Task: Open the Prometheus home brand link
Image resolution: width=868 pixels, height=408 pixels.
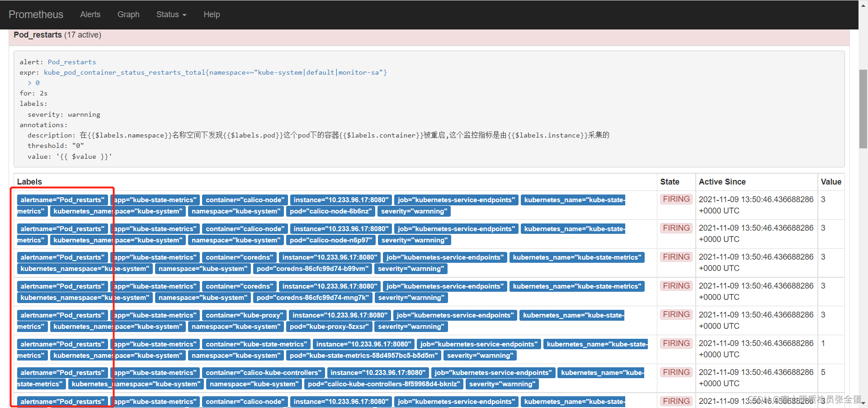Action: pos(36,14)
